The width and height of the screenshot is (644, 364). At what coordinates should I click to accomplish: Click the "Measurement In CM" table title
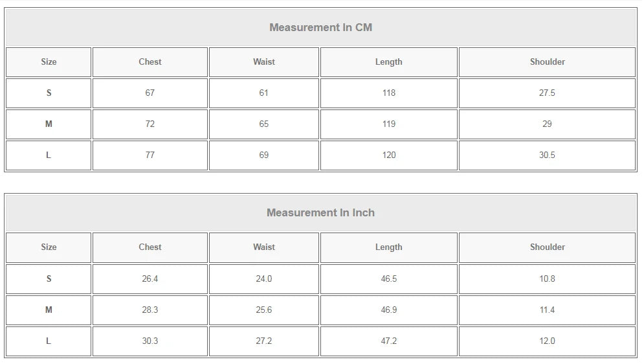[320, 28]
